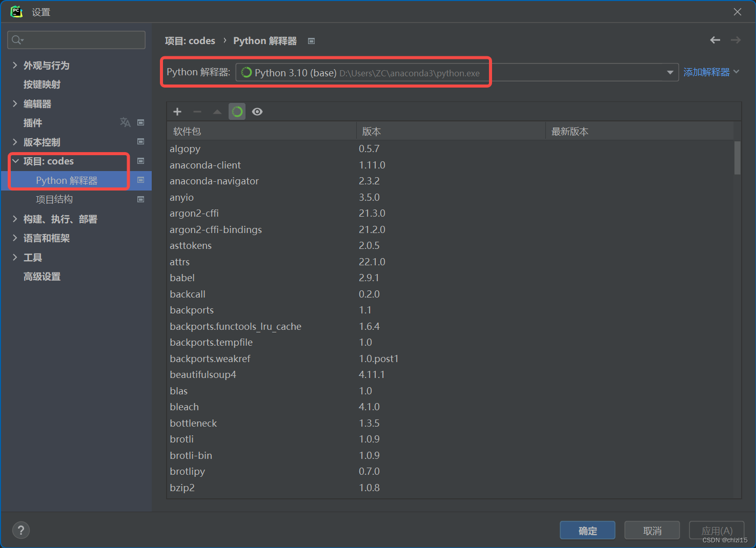
Task: Expand the 外观与行为 section
Action: click(x=15, y=65)
